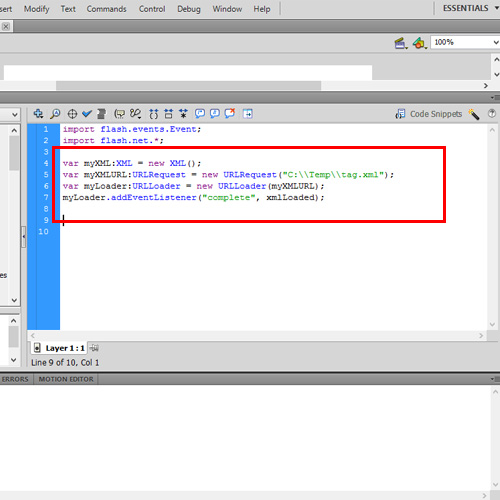Open the Commands menu
The height and width of the screenshot is (500, 500).
[x=106, y=9]
